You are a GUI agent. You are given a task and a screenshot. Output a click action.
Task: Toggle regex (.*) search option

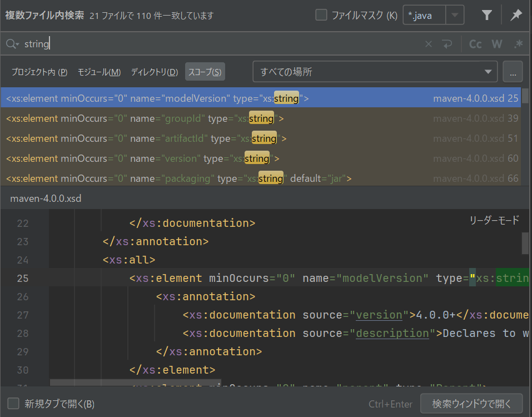(518, 44)
